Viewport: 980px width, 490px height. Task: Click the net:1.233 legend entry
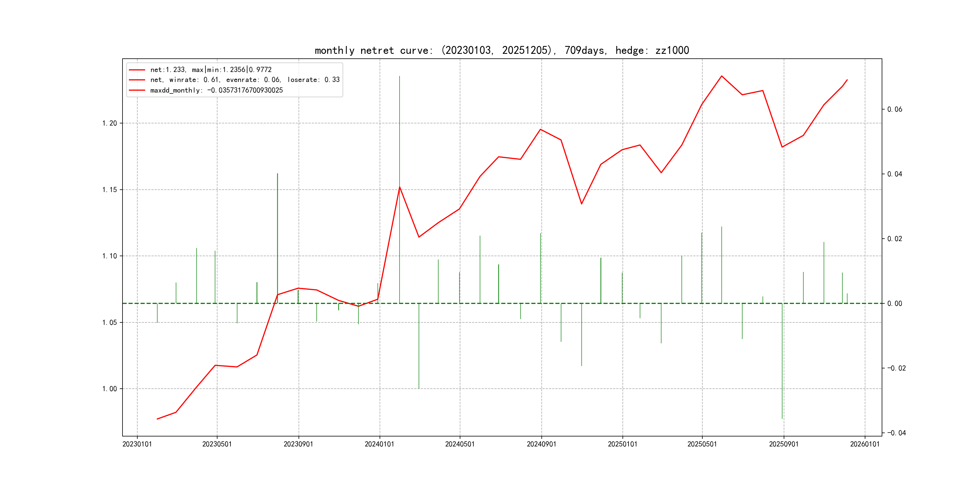point(211,70)
